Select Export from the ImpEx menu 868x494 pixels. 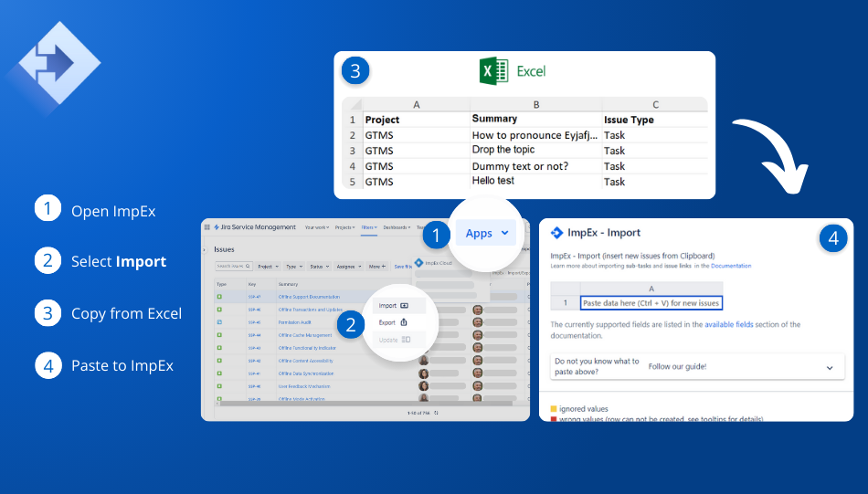click(398, 322)
